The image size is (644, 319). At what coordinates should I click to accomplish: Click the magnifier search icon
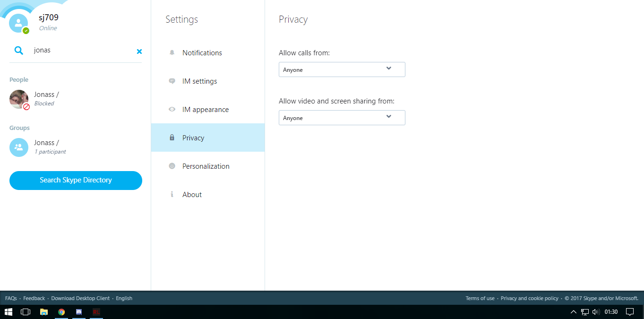[x=19, y=51]
